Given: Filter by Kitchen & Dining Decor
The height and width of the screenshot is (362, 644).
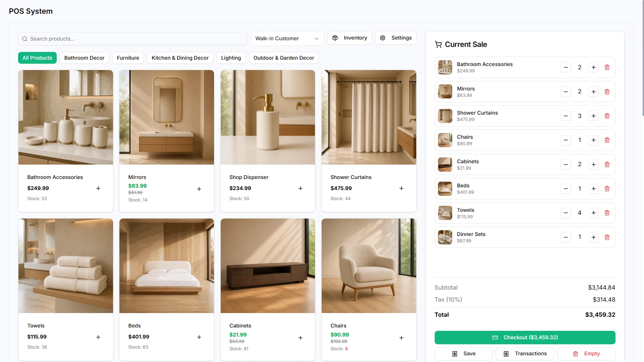Looking at the screenshot, I should click(x=180, y=58).
